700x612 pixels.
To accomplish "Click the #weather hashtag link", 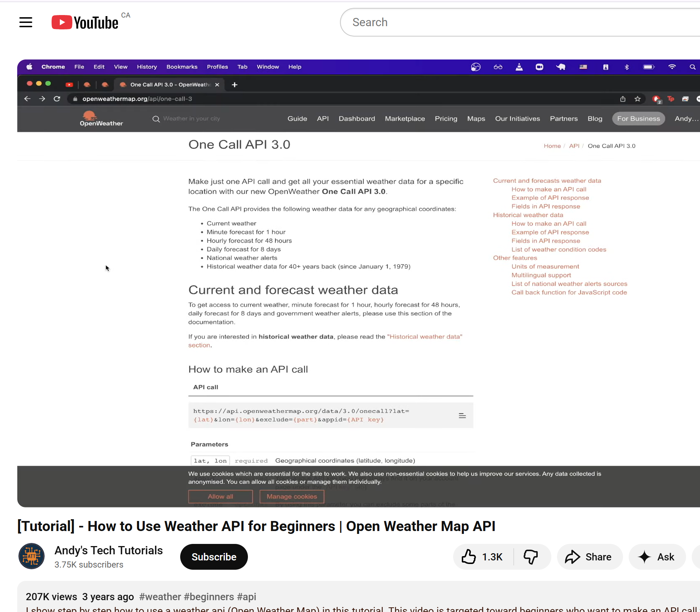I will click(x=160, y=597).
